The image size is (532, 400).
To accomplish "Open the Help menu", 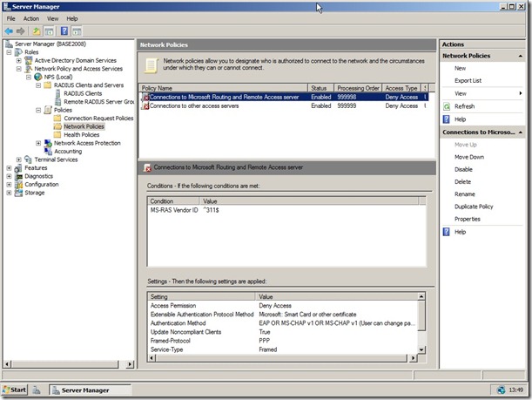I will [x=72, y=18].
